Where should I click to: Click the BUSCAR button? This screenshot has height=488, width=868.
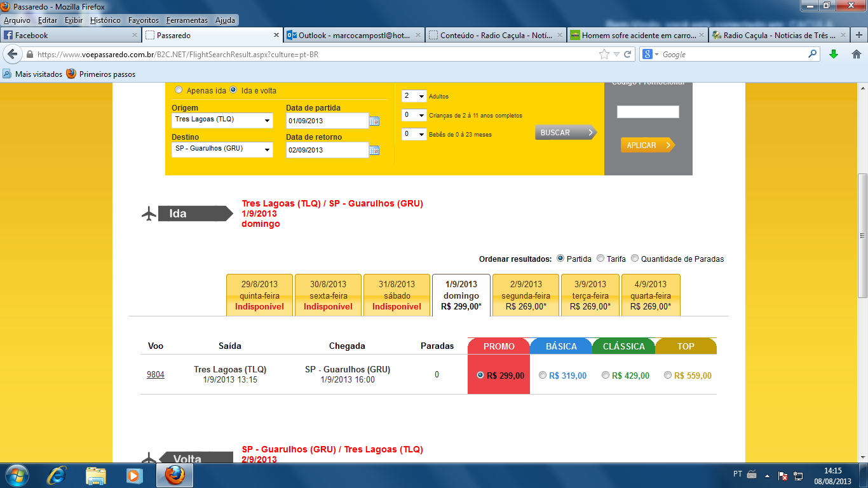566,133
